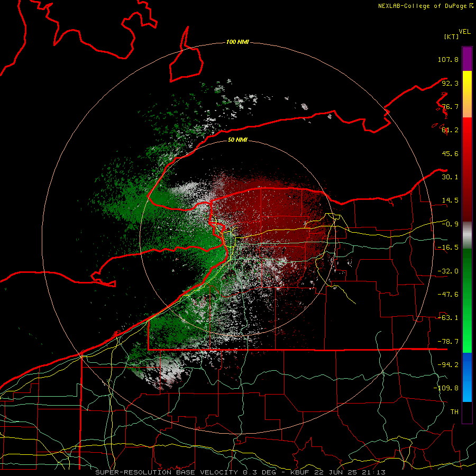
Task: Click the VEL legend title
Action: coord(464,32)
